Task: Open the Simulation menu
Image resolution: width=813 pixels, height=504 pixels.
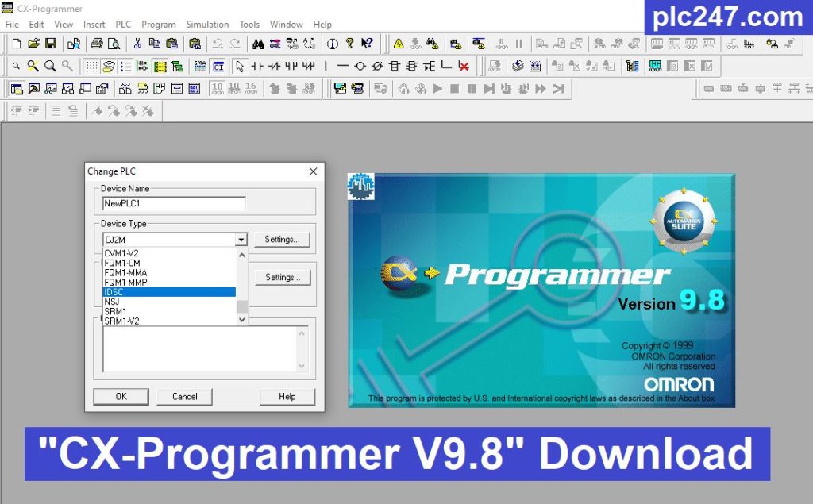Action: pyautogui.click(x=207, y=25)
